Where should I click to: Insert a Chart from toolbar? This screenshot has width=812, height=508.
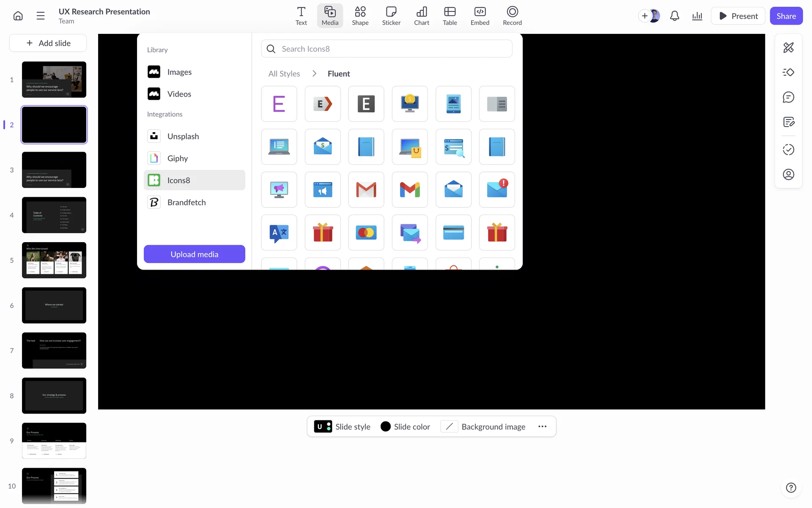(421, 16)
